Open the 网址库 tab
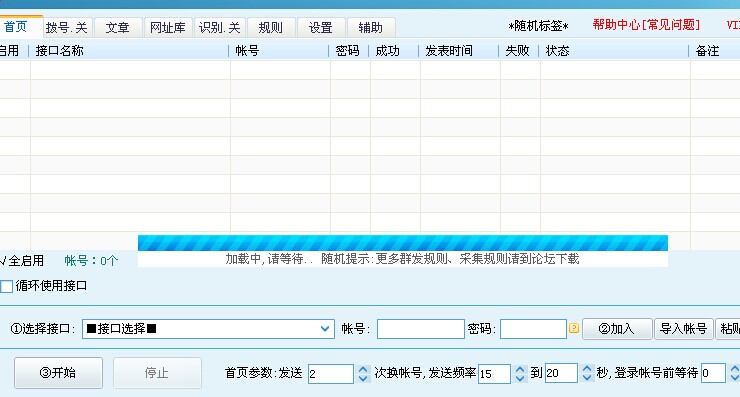 (x=168, y=27)
